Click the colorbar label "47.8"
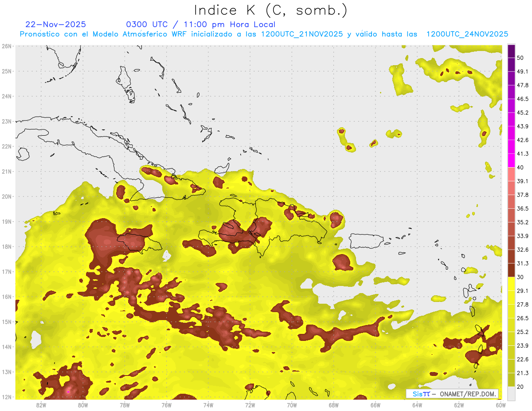Viewport: 532px width, 411px height. point(522,85)
